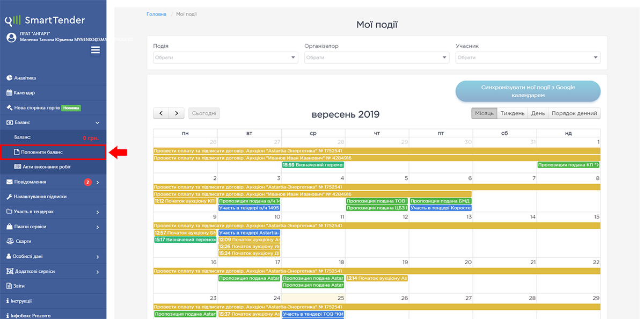Go to next month with right arrow
This screenshot has width=644, height=319.
177,113
